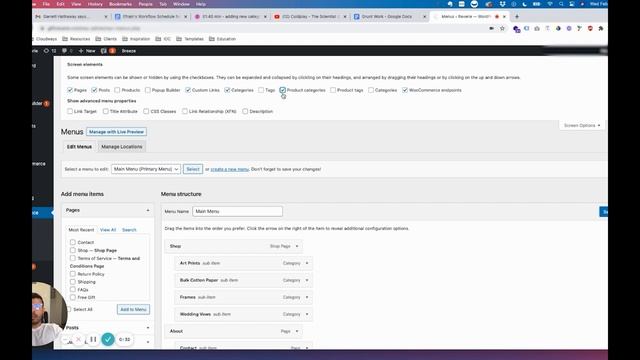This screenshot has width=640, height=360.
Task: Click the WordPress comments bubble icon
Action: [64, 51]
